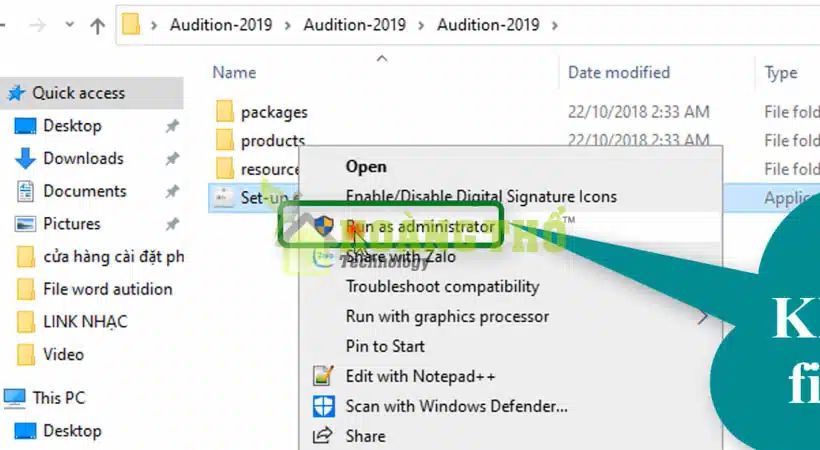Select Troubleshoot compatibility from context menu

(x=442, y=287)
